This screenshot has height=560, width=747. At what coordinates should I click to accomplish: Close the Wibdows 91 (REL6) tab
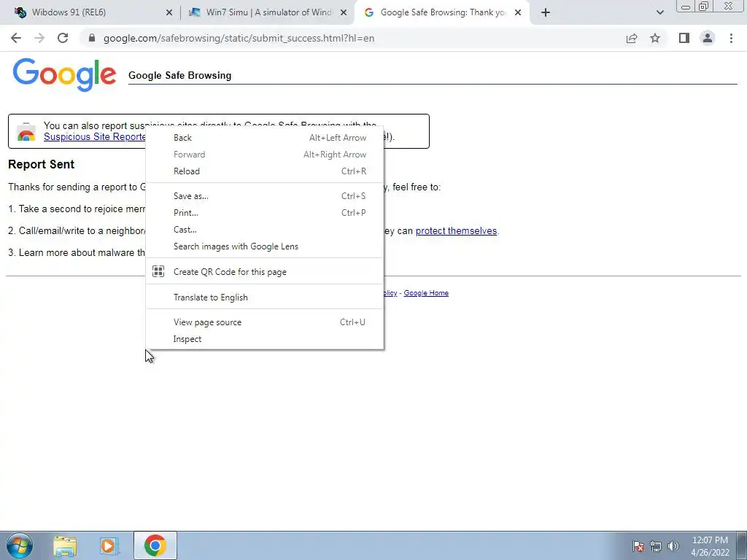(x=169, y=12)
